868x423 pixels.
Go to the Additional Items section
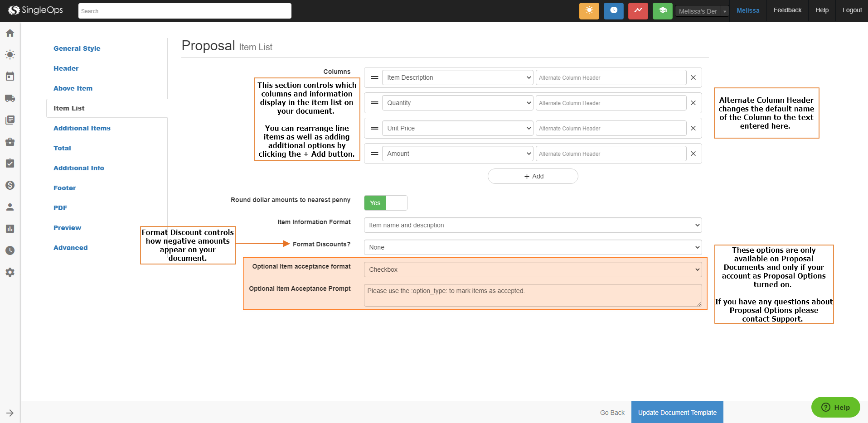(82, 128)
